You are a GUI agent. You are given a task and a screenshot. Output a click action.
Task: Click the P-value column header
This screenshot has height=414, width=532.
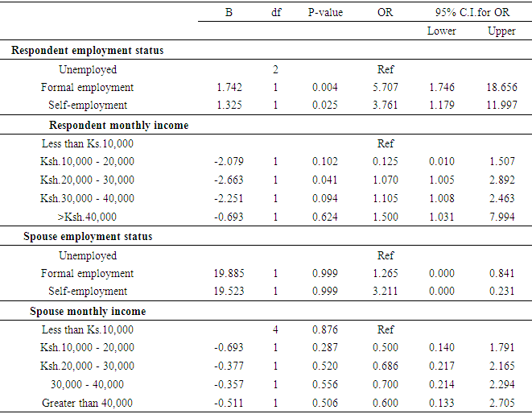[x=324, y=13]
